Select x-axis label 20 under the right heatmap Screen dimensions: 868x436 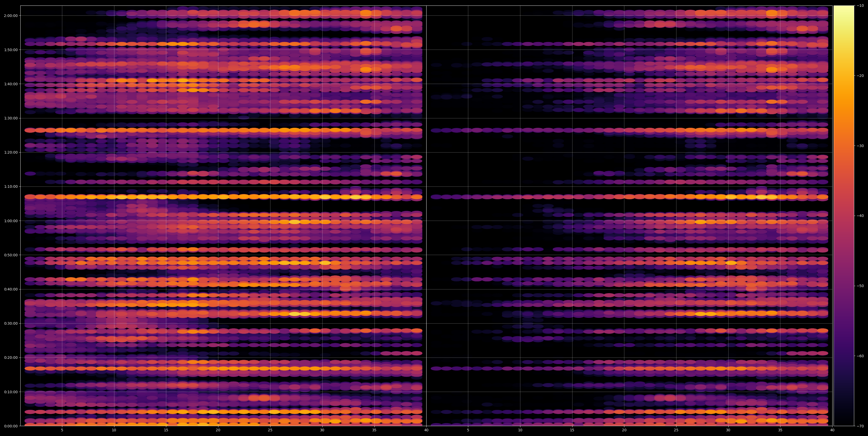(624, 430)
